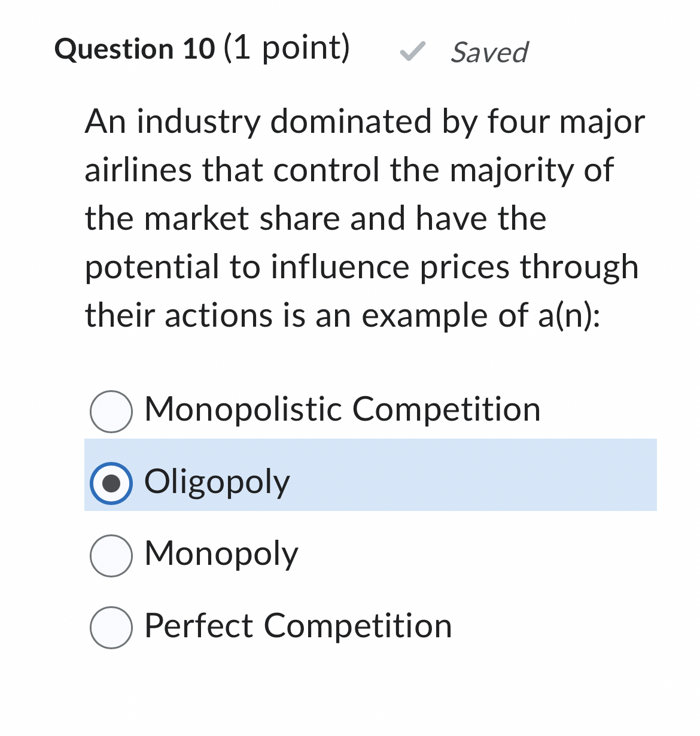Click the Perfect Competition answer label
Screen dimensions: 700x736
click(x=297, y=625)
